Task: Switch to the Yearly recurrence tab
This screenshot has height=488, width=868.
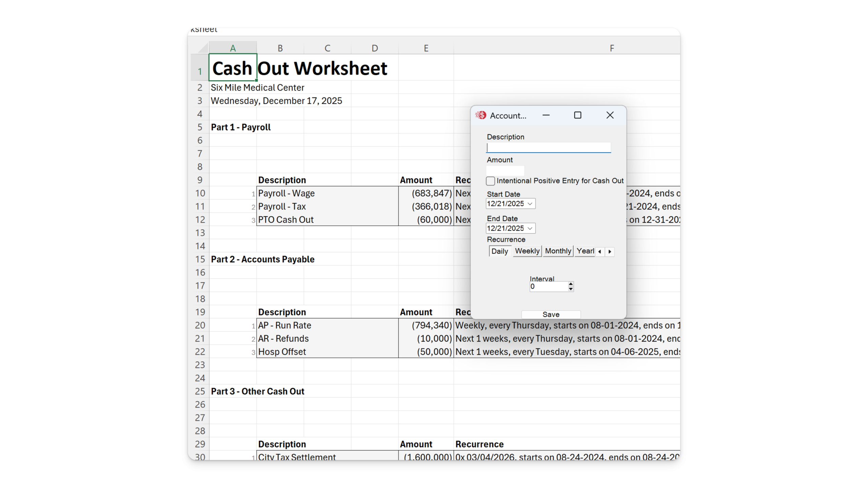Action: tap(585, 251)
